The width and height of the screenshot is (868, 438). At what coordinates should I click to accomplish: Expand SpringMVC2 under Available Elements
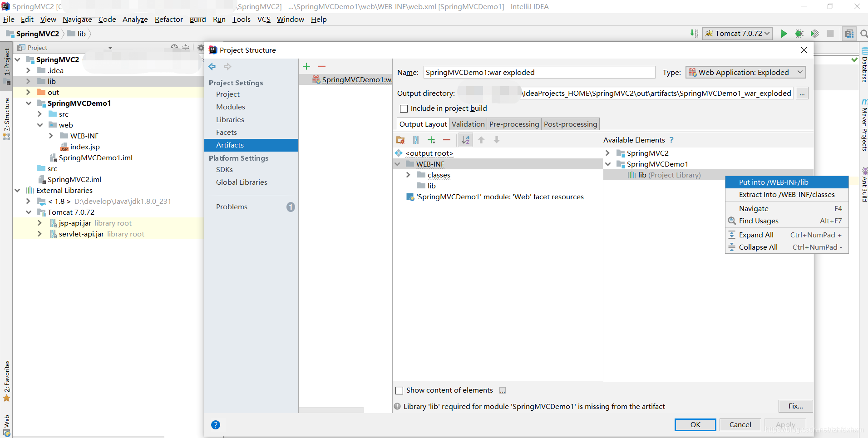click(607, 153)
